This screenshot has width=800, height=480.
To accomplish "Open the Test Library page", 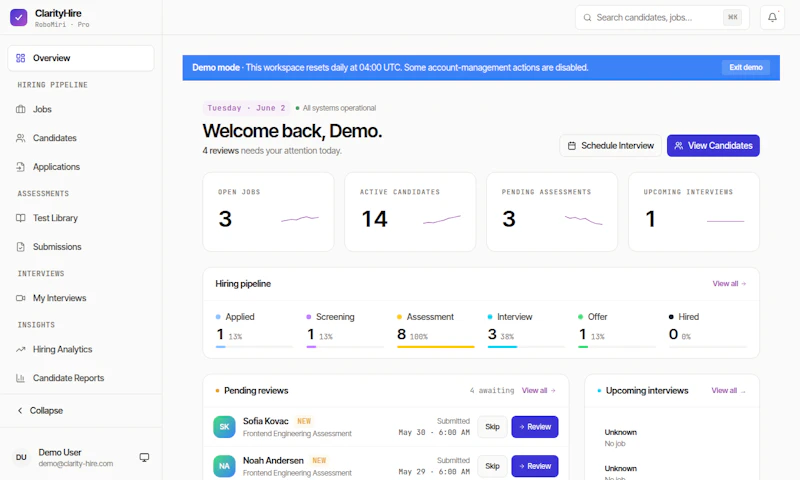I will 81,218.
